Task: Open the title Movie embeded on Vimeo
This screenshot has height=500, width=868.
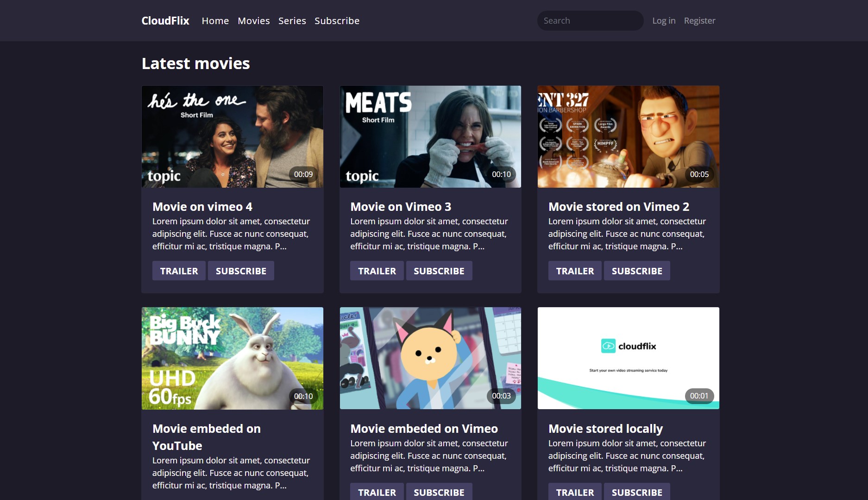Action: coord(424,429)
